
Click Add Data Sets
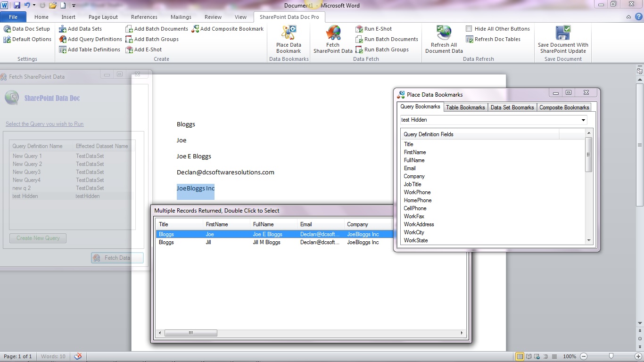[x=80, y=29]
